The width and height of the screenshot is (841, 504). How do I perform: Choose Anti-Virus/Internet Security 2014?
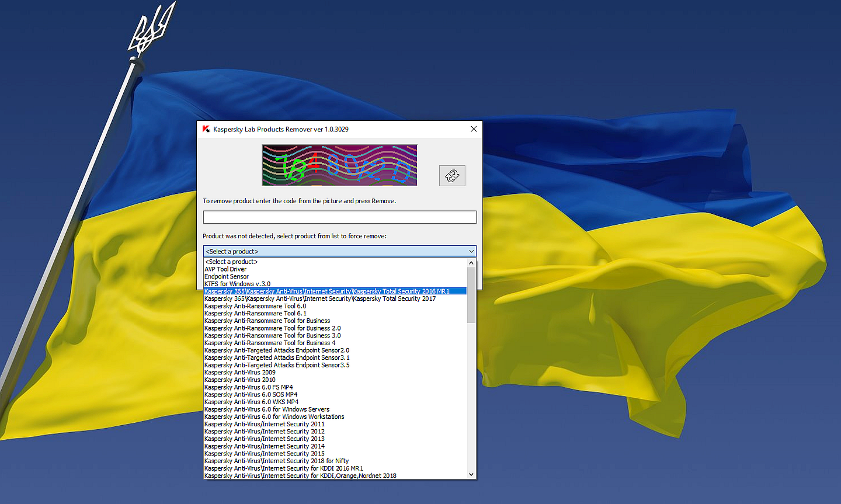(335, 446)
